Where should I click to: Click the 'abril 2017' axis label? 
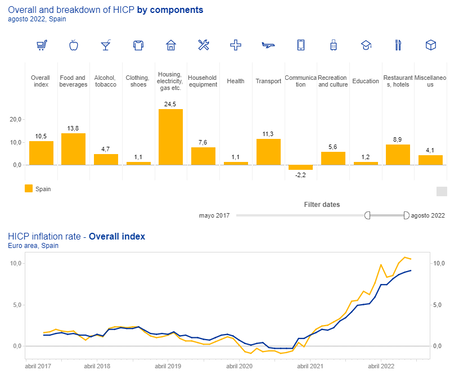(x=38, y=366)
